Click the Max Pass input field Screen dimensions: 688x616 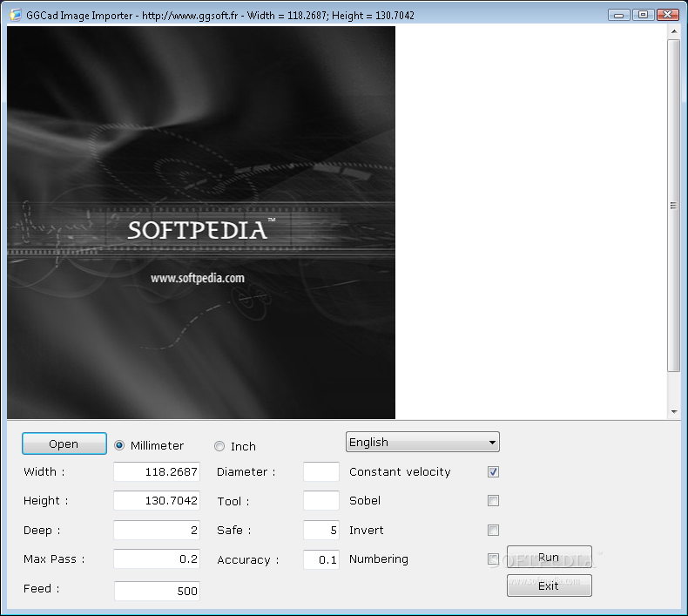click(x=157, y=558)
